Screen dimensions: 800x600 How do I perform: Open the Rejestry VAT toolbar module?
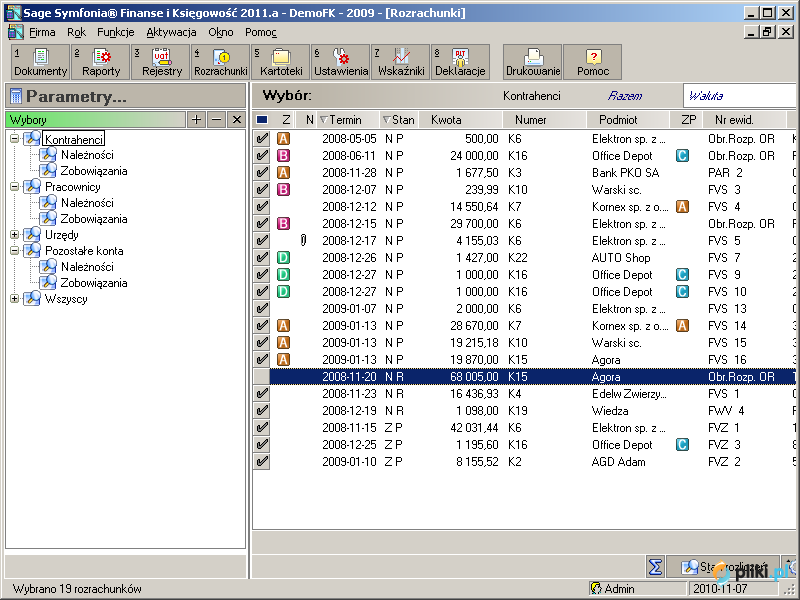coord(161,62)
